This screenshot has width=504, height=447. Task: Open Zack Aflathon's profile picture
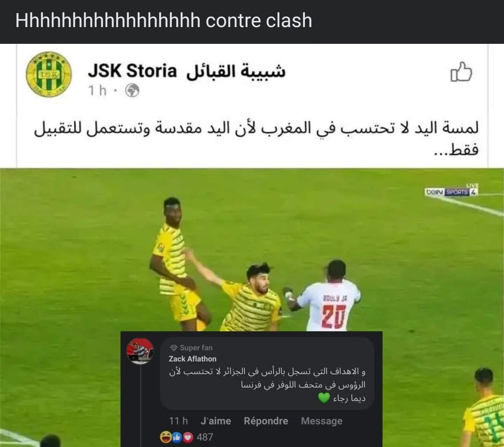point(140,351)
